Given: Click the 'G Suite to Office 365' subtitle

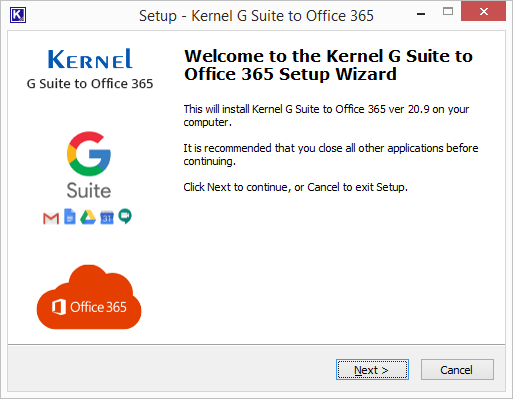Looking at the screenshot, I should pos(90,84).
